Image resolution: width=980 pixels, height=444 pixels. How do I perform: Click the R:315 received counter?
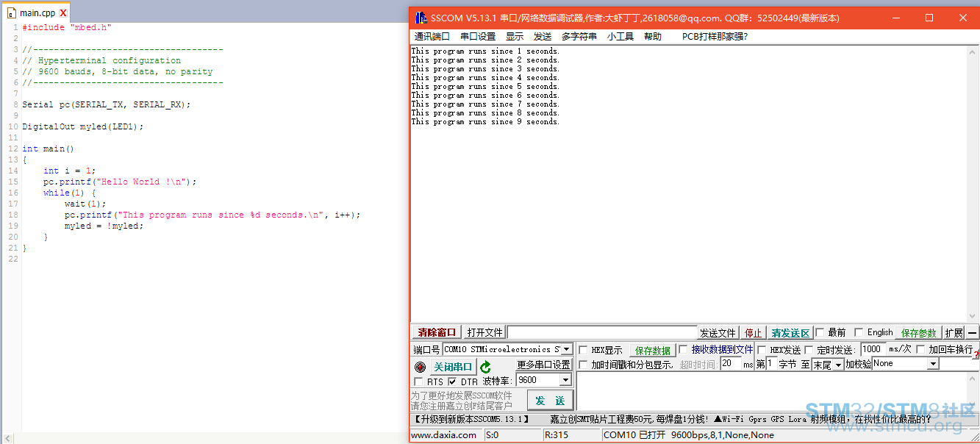(x=557, y=434)
